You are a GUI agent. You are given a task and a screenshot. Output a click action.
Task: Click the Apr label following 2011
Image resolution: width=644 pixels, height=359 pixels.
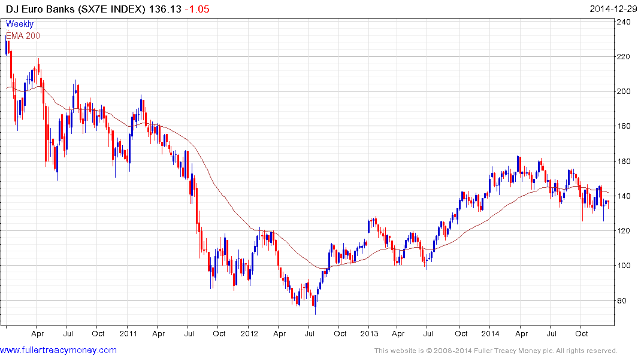pyautogui.click(x=159, y=333)
